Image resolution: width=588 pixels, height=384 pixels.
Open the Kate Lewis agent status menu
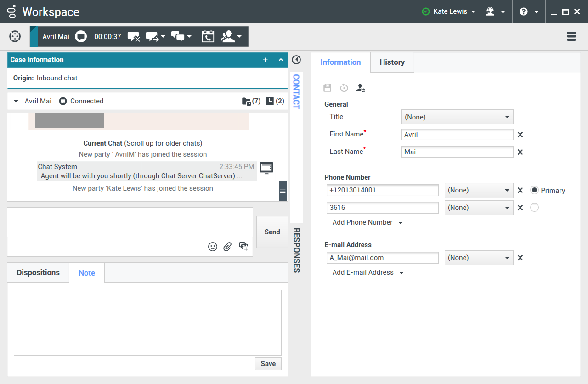pos(449,11)
